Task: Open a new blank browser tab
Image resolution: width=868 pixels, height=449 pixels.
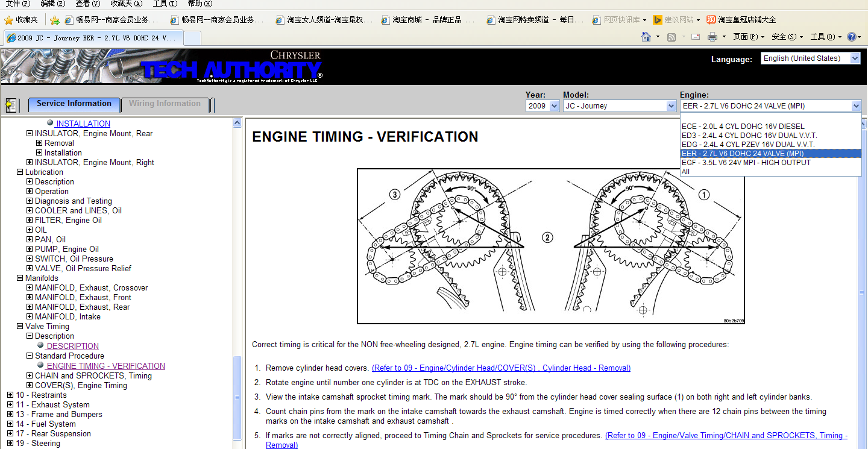Action: [x=192, y=38]
